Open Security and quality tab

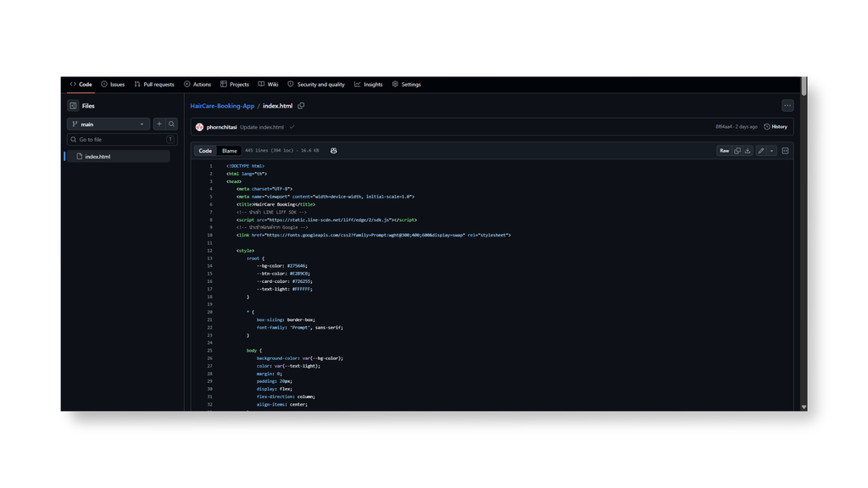tap(316, 84)
